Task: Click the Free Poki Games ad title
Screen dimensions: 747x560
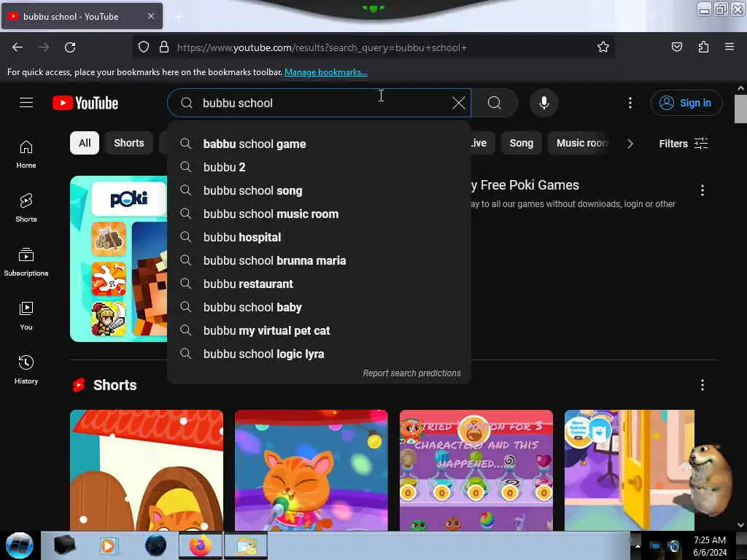Action: [x=525, y=185]
